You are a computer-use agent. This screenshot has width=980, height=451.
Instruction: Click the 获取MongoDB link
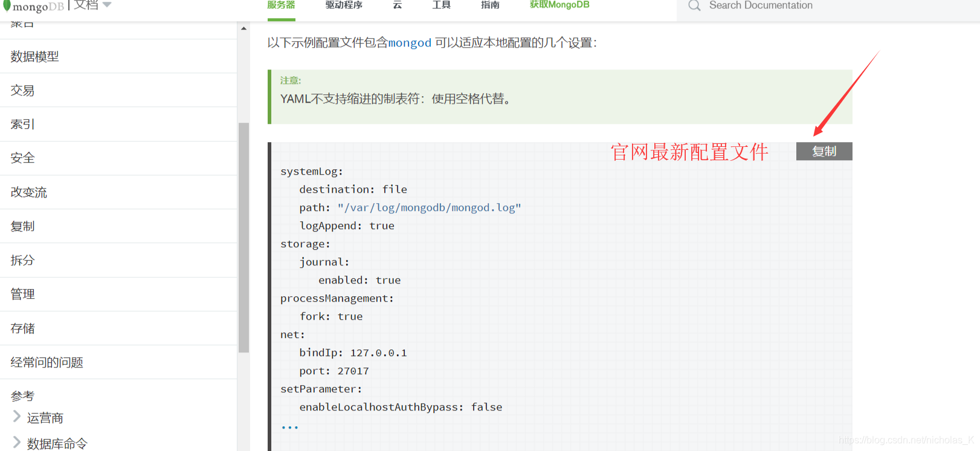pos(559,5)
